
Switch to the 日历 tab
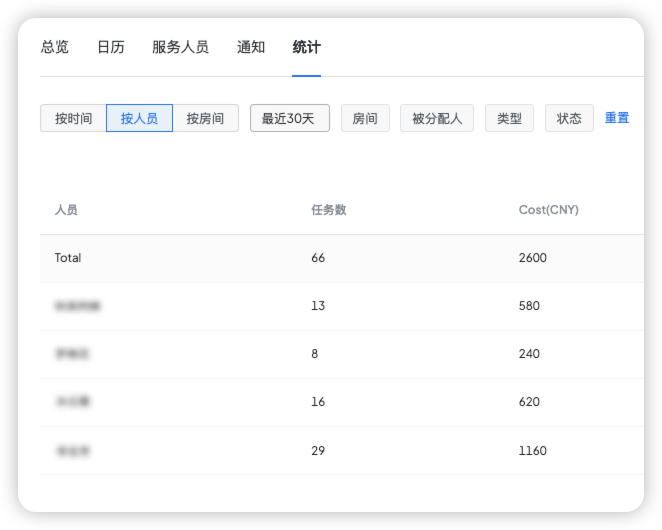coord(110,47)
